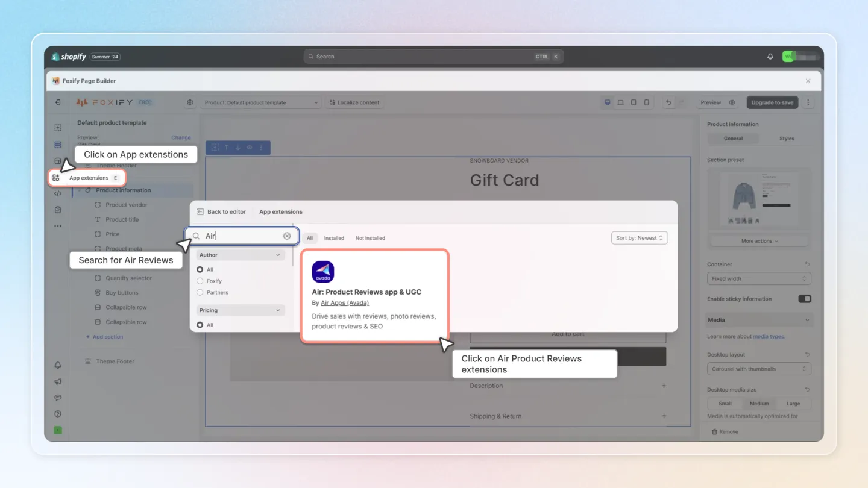Reset the Desktop layout setting
This screenshot has width=868, height=488.
pyautogui.click(x=807, y=355)
